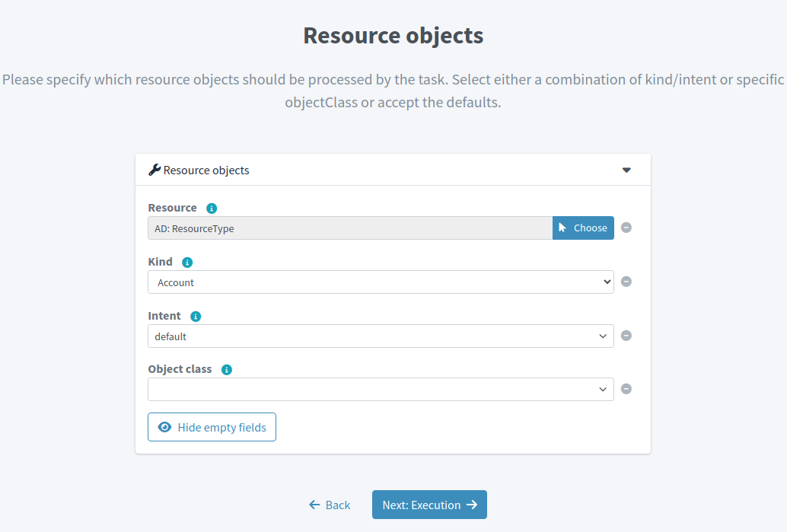Show info tooltip for Object class
Viewport: 787px width, 532px height.
tap(226, 370)
